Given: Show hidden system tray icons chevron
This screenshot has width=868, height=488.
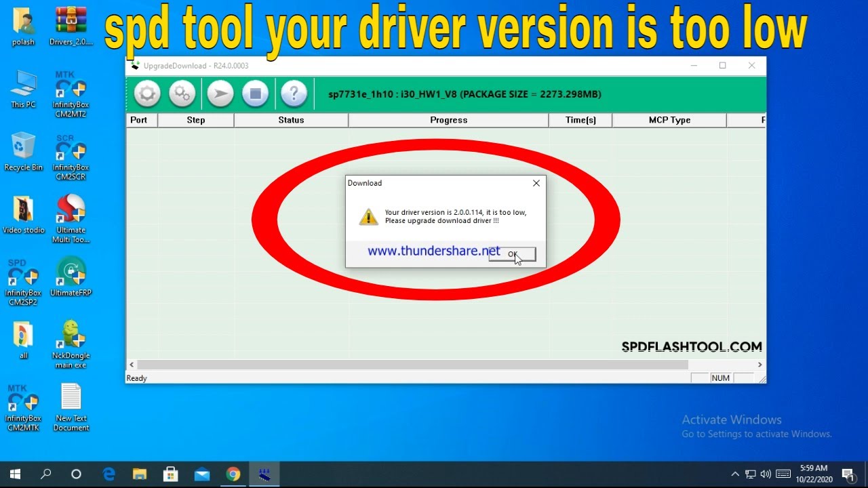Looking at the screenshot, I should click(735, 474).
